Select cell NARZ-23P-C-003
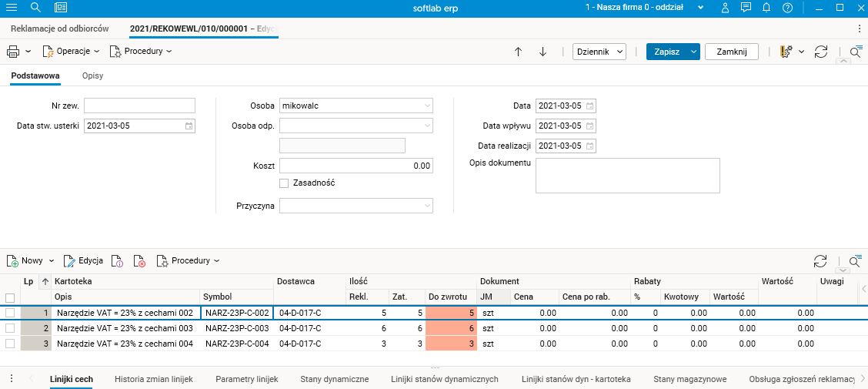The width and height of the screenshot is (868, 389). click(237, 328)
